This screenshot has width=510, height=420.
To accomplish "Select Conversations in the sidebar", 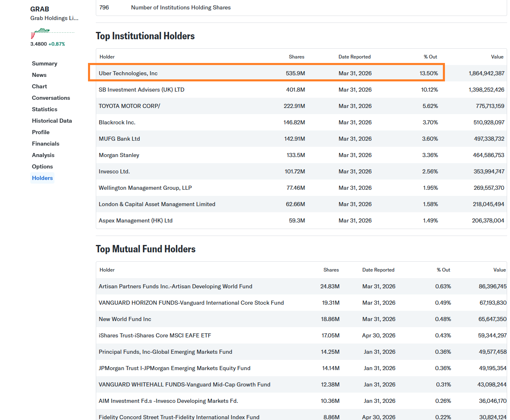I will [51, 98].
